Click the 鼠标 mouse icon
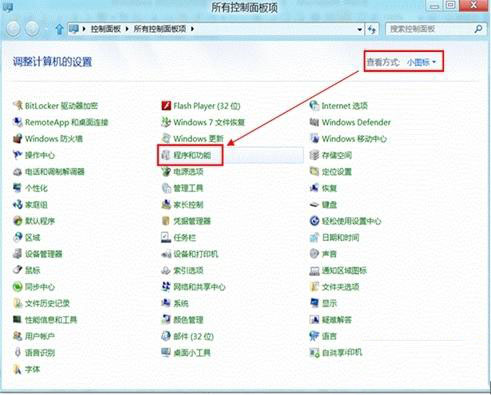 click(18, 270)
